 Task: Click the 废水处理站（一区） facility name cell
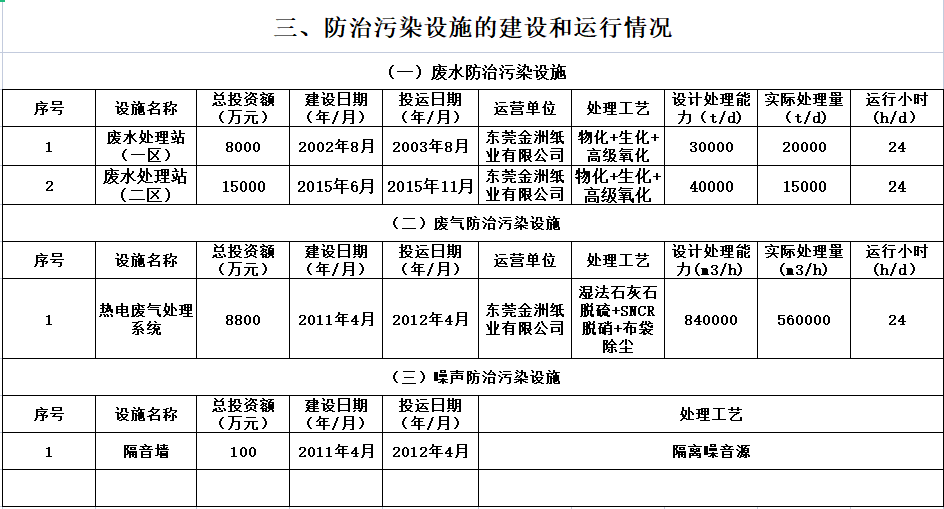(x=146, y=147)
